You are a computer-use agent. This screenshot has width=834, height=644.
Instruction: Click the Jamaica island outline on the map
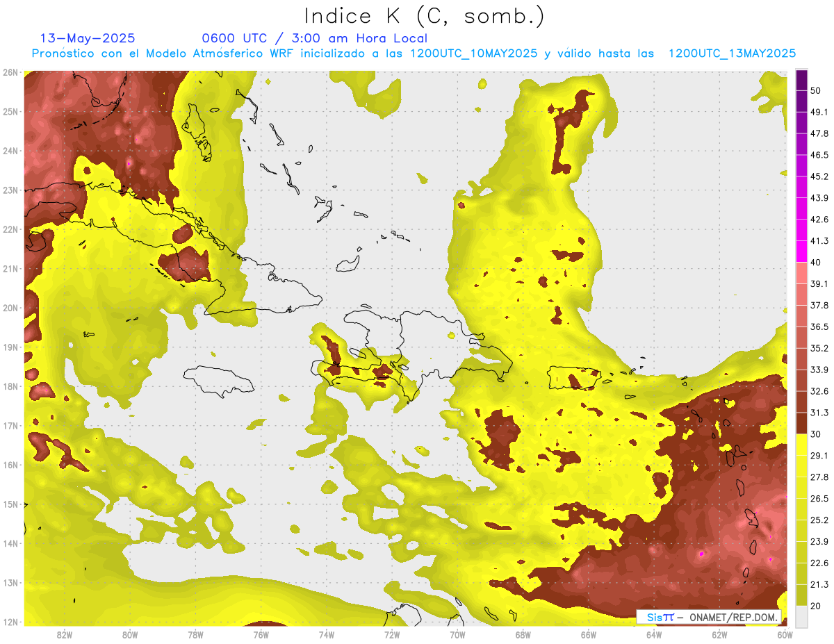click(x=218, y=381)
